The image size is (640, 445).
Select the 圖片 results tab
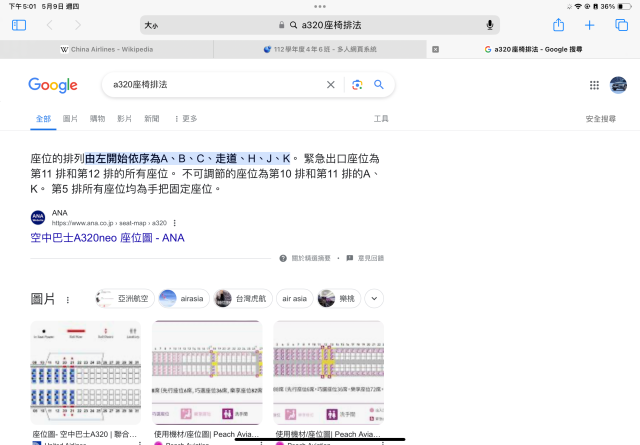pos(70,119)
